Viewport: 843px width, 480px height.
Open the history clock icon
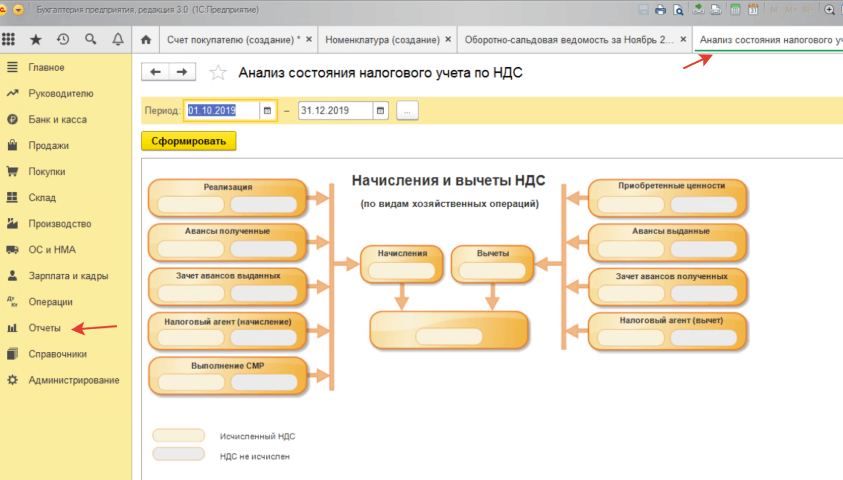63,39
